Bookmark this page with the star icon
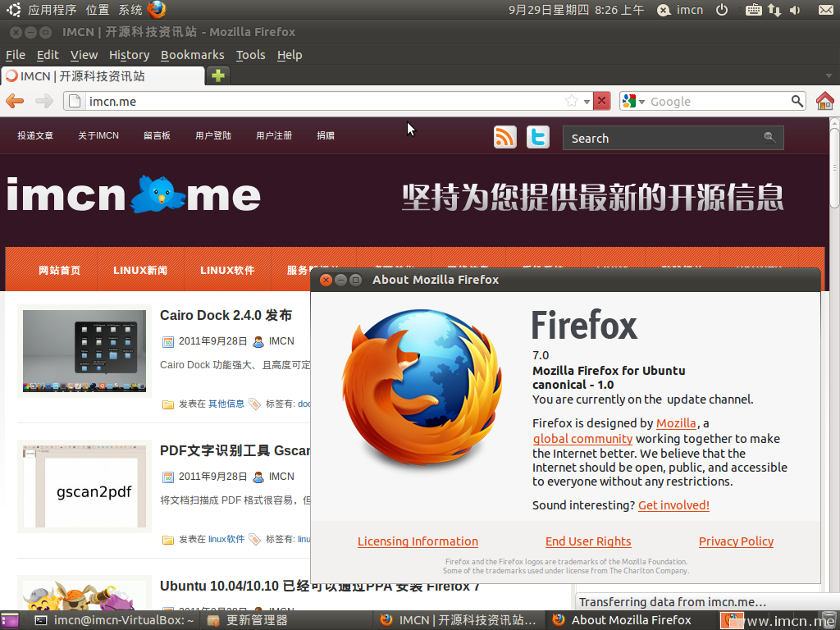The height and width of the screenshot is (630, 840). click(x=572, y=101)
